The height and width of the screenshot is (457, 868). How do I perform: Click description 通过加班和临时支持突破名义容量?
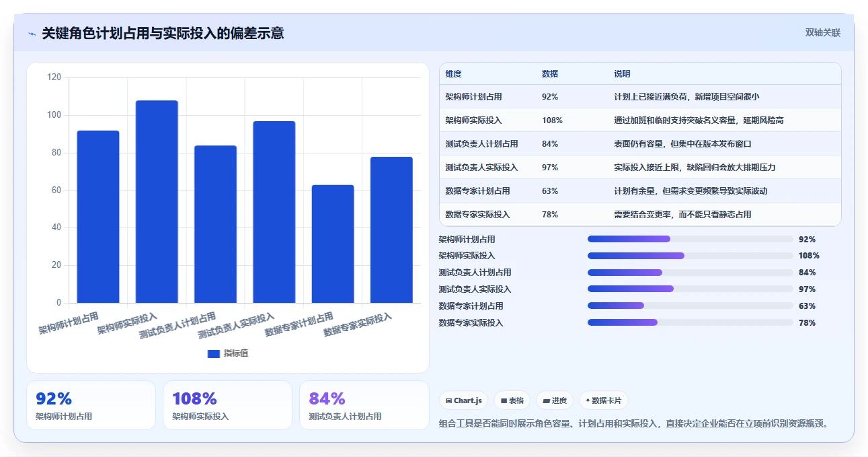699,120
